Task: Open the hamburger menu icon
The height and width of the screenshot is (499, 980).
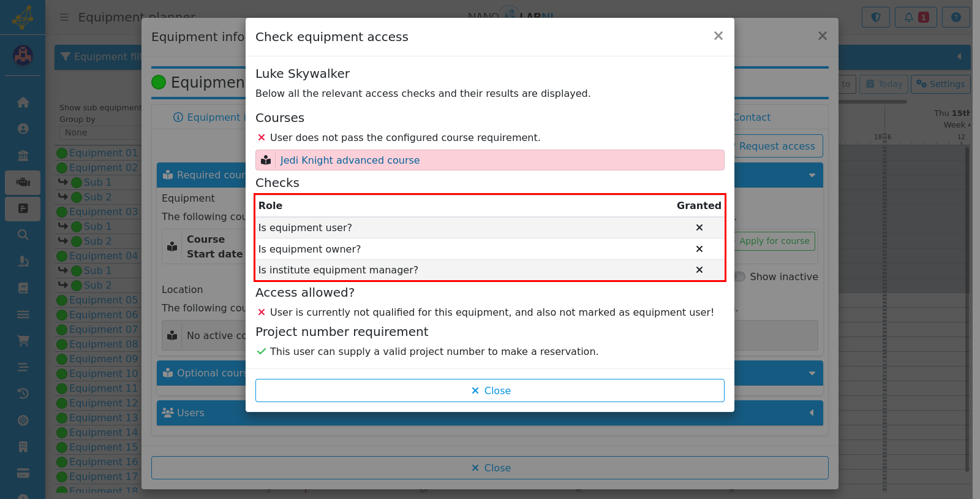Action: click(64, 17)
